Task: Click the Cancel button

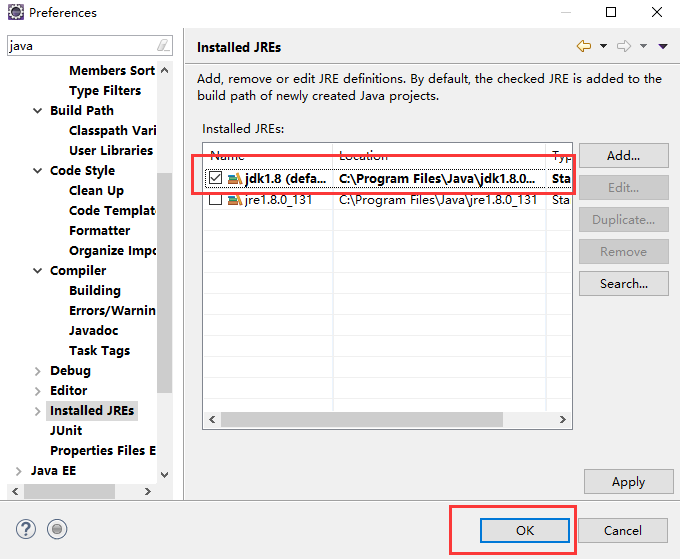Action: click(x=623, y=530)
